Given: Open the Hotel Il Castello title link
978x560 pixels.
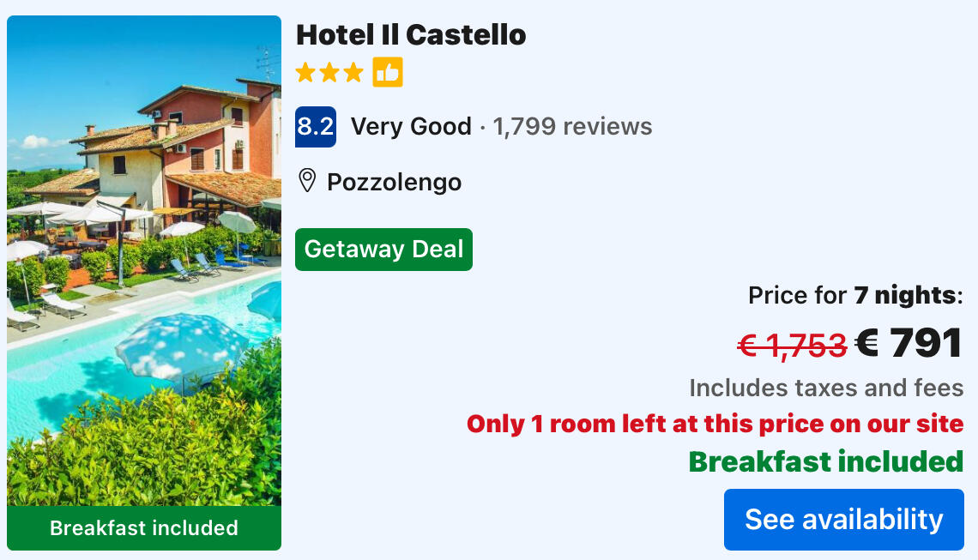Looking at the screenshot, I should coord(411,35).
